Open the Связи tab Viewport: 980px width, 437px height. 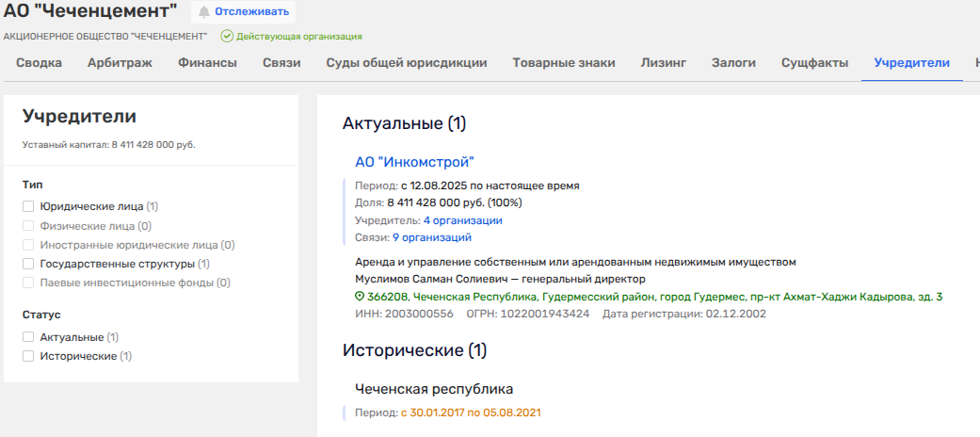click(x=281, y=63)
